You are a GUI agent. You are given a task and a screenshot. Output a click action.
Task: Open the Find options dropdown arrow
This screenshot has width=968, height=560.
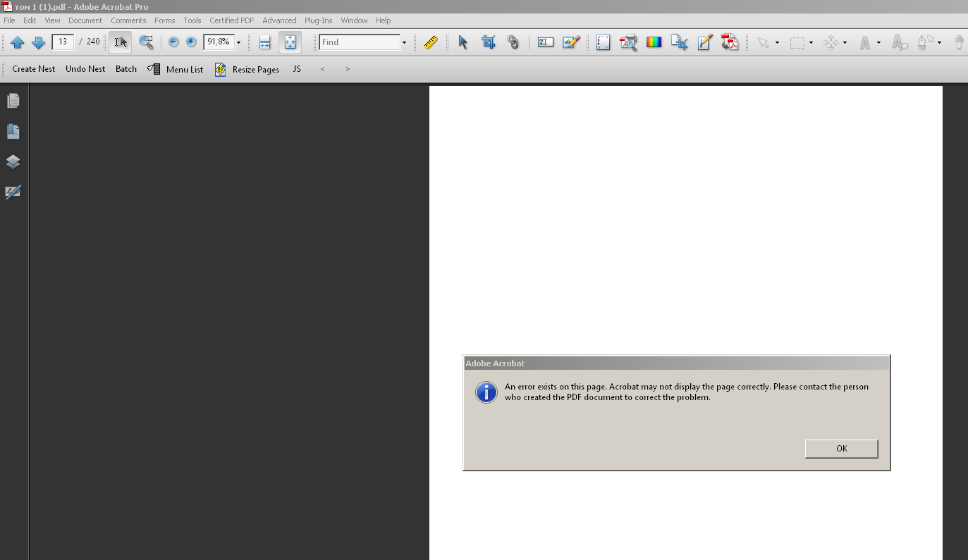tap(404, 42)
